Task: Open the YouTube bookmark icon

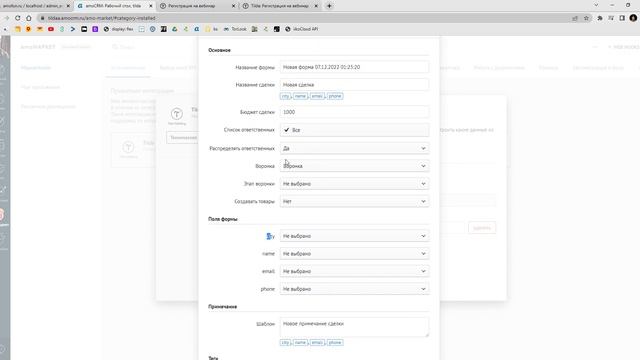Action: [51, 29]
